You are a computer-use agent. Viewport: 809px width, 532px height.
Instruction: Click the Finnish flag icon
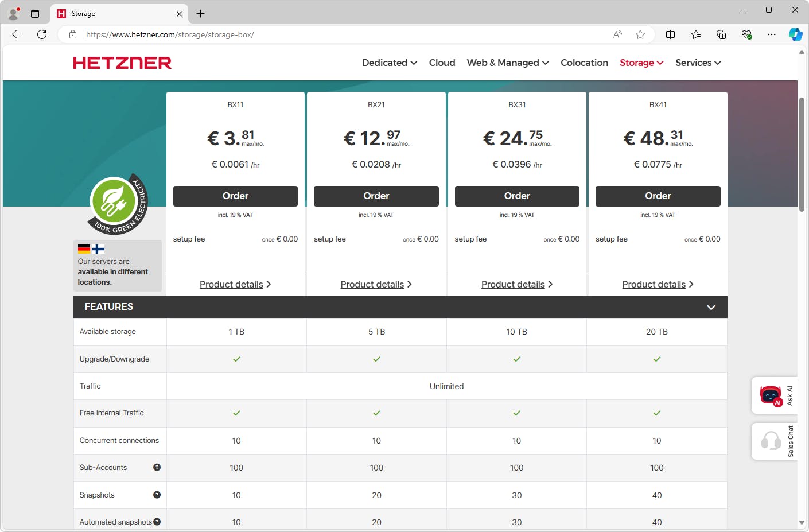click(99, 249)
